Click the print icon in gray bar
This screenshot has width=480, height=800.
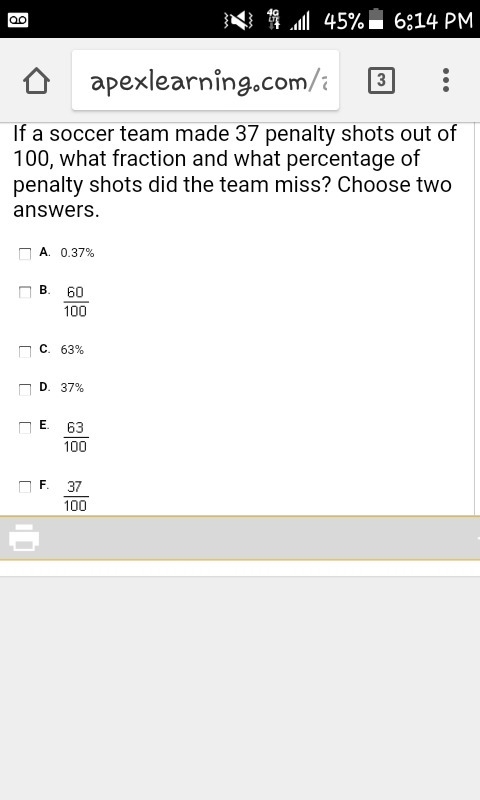pos(24,537)
